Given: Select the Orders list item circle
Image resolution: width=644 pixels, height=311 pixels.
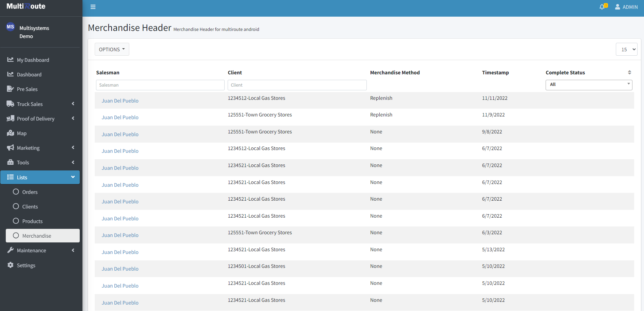Looking at the screenshot, I should 16,192.
